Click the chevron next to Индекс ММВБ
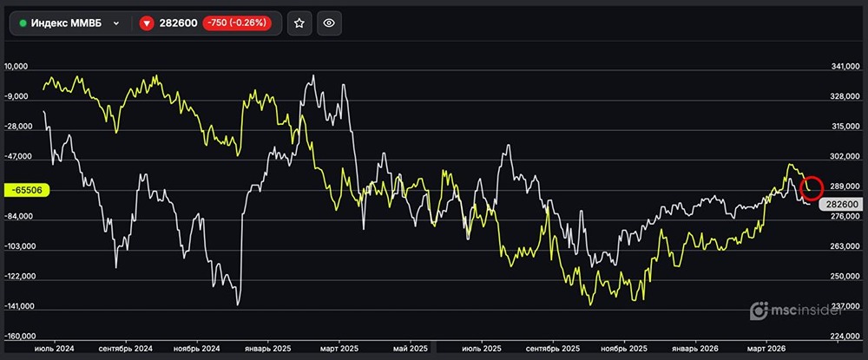The height and width of the screenshot is (360, 868). tap(116, 23)
